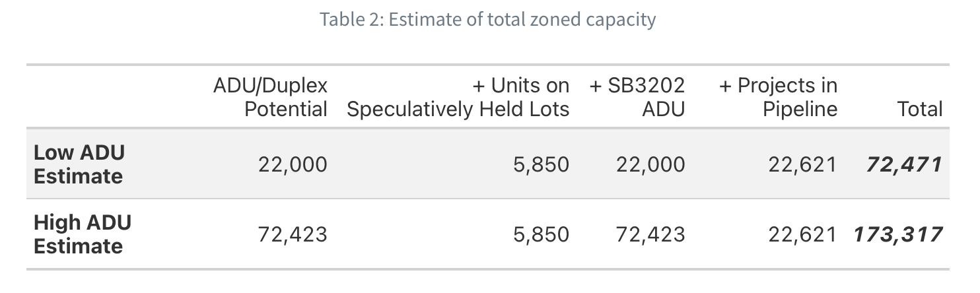Image resolution: width=980 pixels, height=293 pixels.
Task: Select the 22,000 SB3202 ADU value in Low row
Action: click(650, 164)
